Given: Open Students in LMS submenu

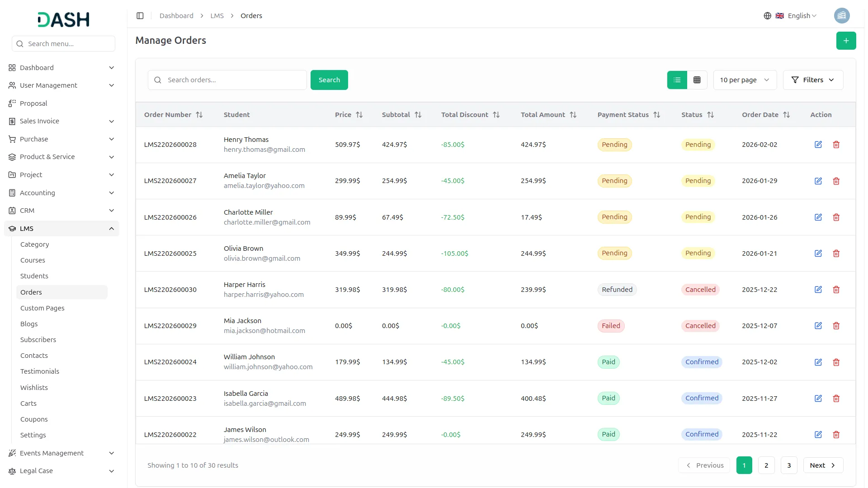Looking at the screenshot, I should (x=34, y=276).
